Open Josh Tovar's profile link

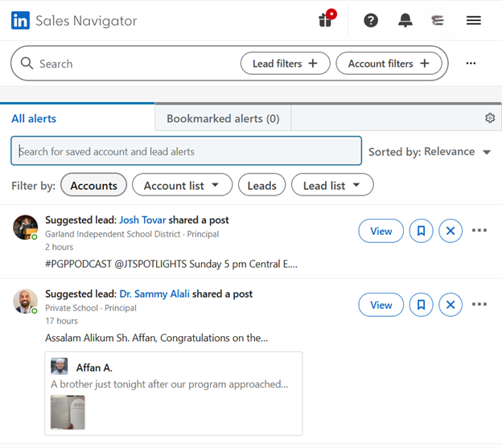click(x=142, y=220)
